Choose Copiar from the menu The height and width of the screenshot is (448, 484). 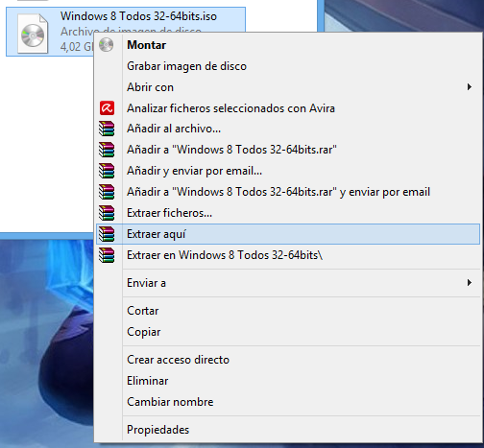coord(288,332)
